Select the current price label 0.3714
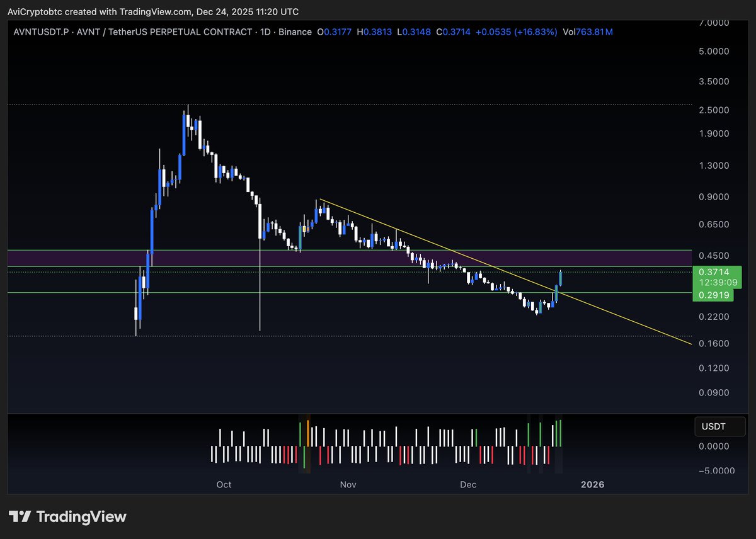This screenshot has height=539, width=756. click(715, 271)
